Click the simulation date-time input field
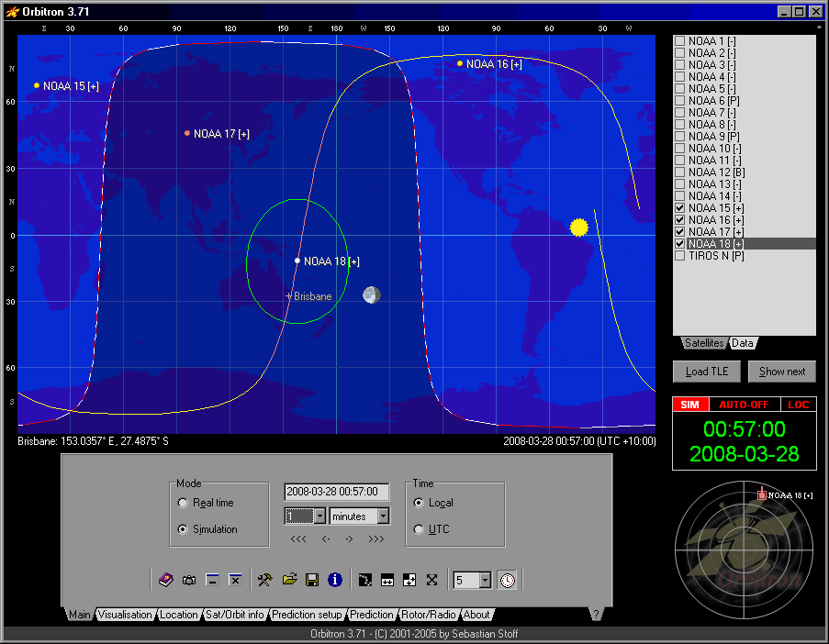Image resolution: width=829 pixels, height=644 pixels. (x=337, y=493)
